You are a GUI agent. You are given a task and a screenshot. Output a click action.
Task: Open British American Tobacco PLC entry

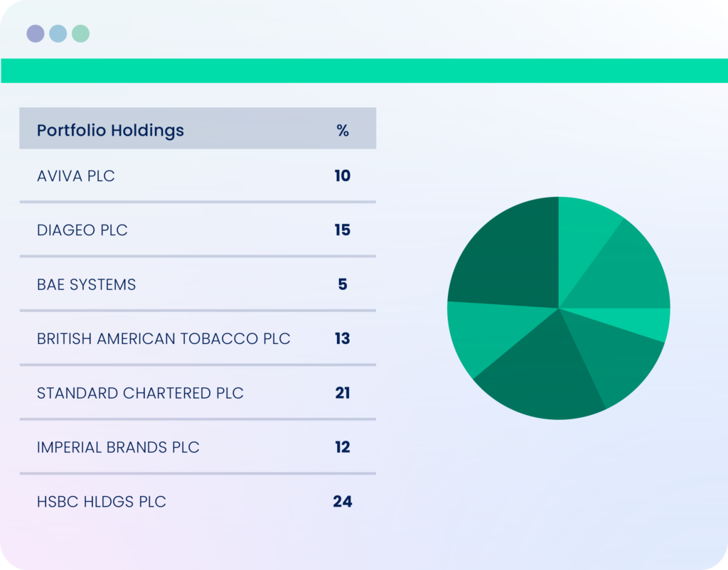click(198, 338)
